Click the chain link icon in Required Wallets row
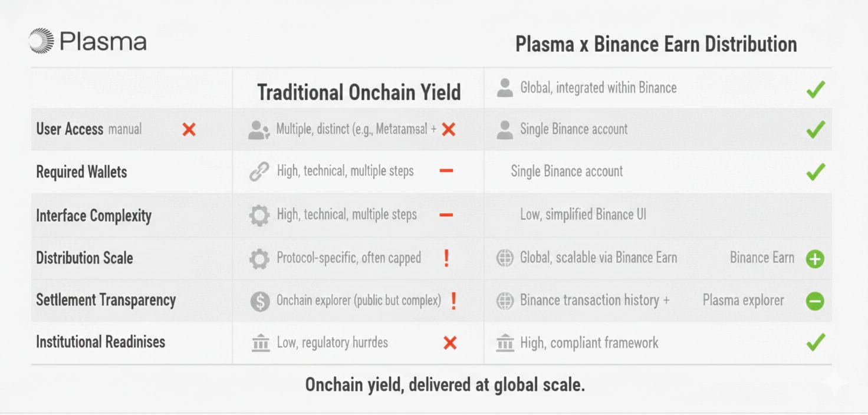Viewport: 868px width, 415px height. pos(259,172)
